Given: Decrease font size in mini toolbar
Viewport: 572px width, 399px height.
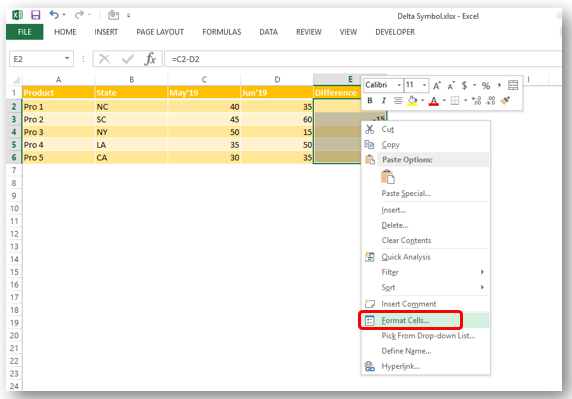Looking at the screenshot, I should point(451,85).
